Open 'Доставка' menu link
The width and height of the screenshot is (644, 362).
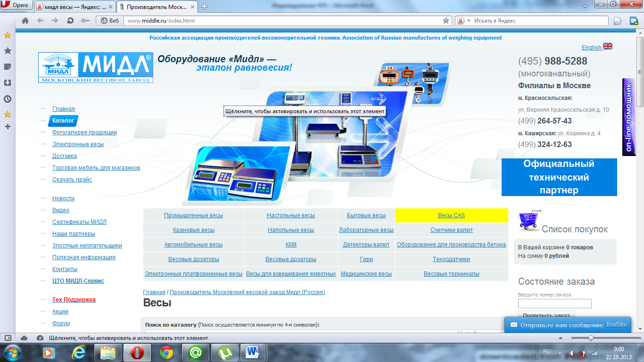(65, 156)
